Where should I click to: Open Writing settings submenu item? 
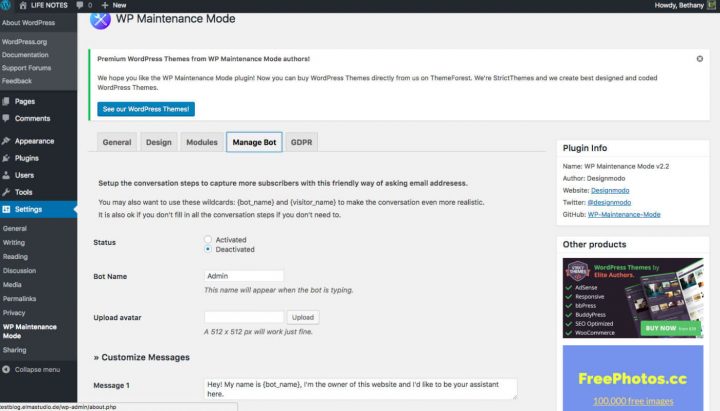pyautogui.click(x=14, y=242)
